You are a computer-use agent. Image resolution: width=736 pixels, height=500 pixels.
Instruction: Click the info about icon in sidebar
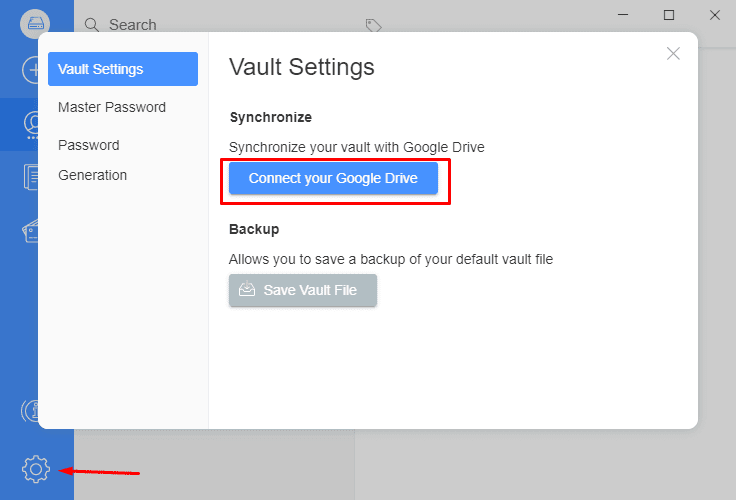click(30, 411)
